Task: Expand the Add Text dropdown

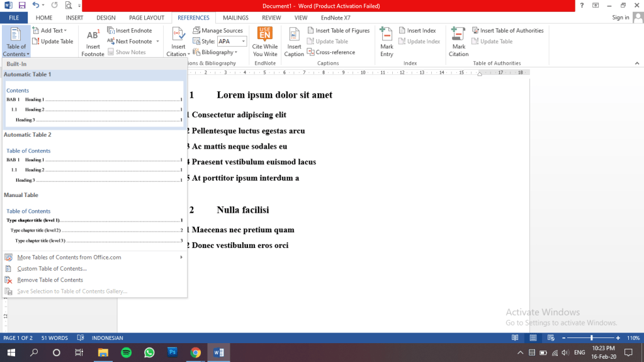Action: tap(65, 30)
